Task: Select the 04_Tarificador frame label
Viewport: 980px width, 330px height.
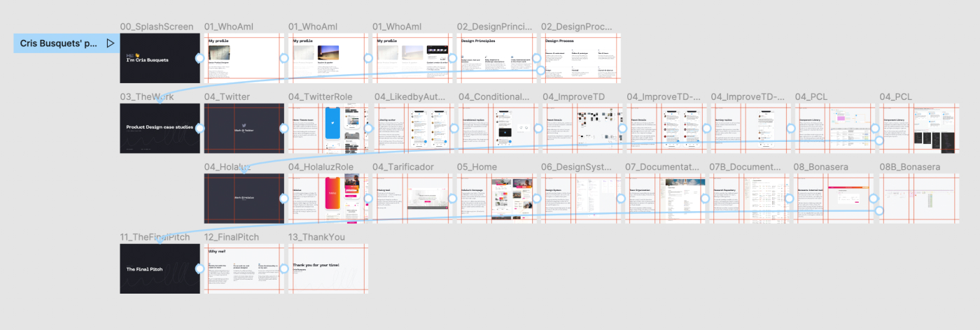Action: tap(403, 166)
